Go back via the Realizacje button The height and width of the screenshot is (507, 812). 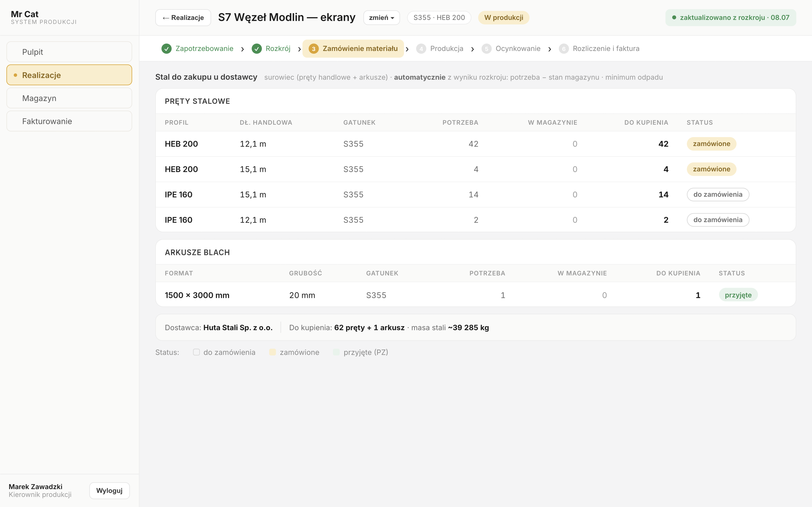[x=183, y=17]
